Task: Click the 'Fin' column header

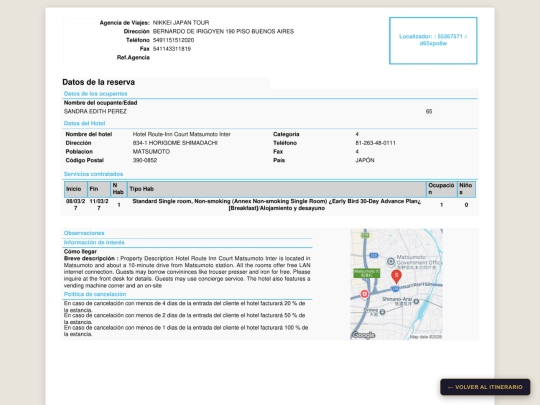Action: click(x=99, y=189)
